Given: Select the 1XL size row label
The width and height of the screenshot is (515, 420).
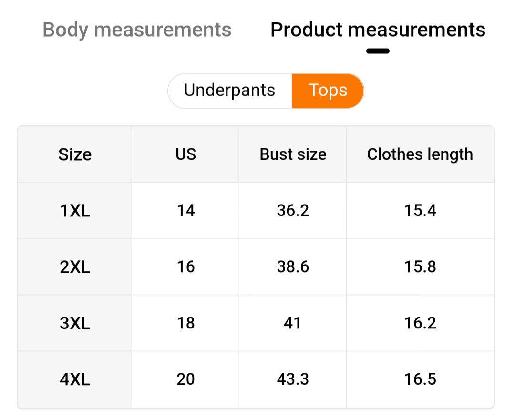Looking at the screenshot, I should coord(75,211).
